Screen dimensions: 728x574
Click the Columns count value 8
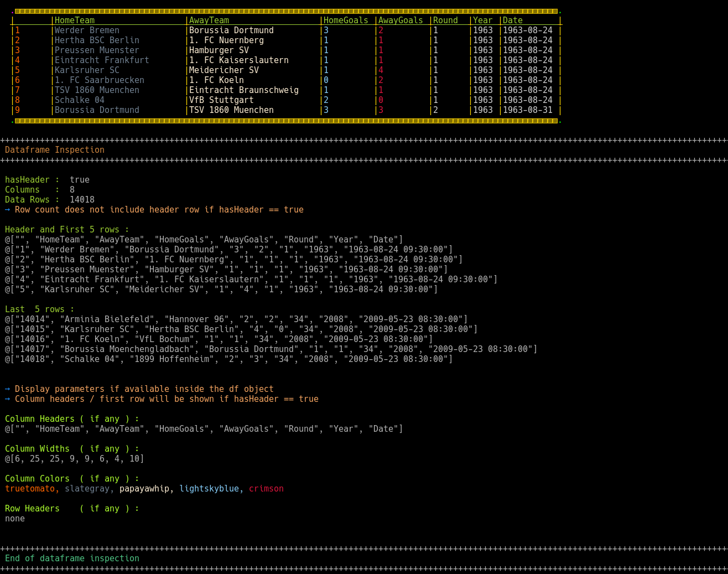click(72, 190)
